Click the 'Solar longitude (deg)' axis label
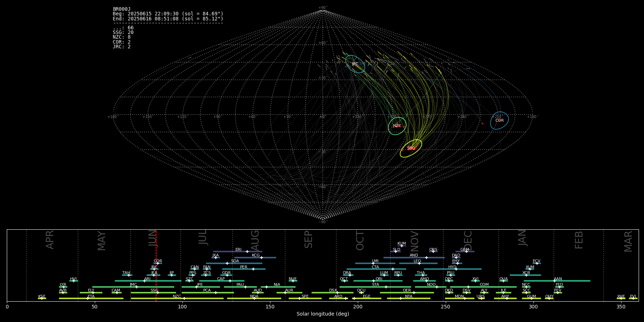Viewport: 644px width, 322px height. pyautogui.click(x=323, y=314)
